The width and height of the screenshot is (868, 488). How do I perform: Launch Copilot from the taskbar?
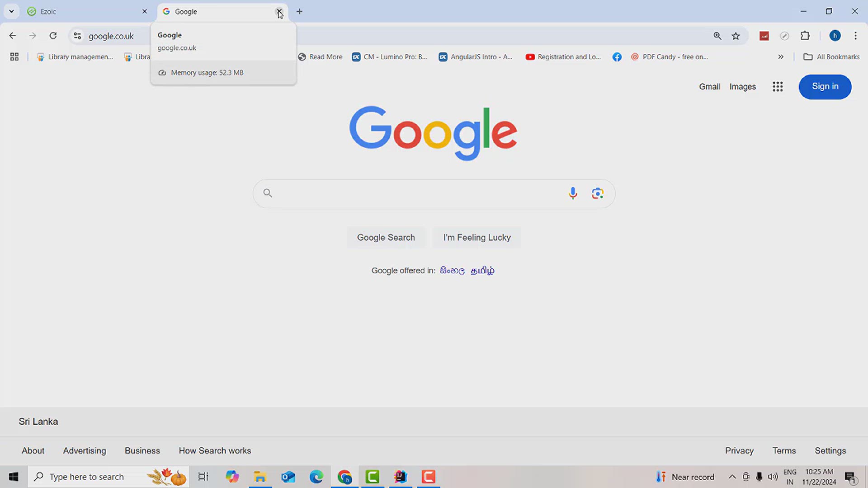coord(232,477)
